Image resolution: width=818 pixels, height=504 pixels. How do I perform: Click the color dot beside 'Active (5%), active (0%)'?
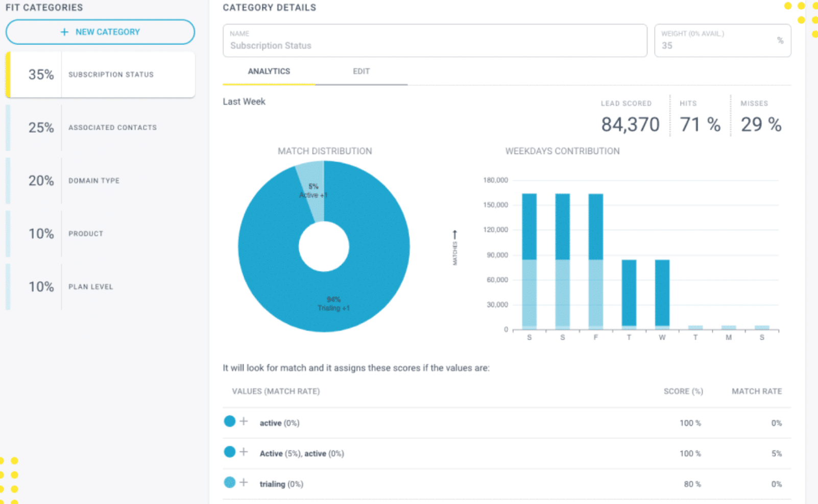pyautogui.click(x=230, y=452)
